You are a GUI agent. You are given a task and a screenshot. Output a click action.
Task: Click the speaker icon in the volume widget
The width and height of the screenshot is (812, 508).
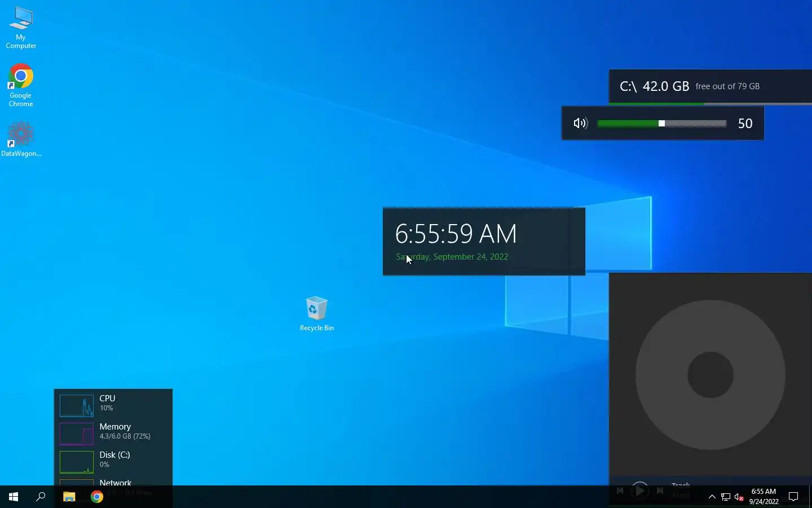[x=580, y=123]
